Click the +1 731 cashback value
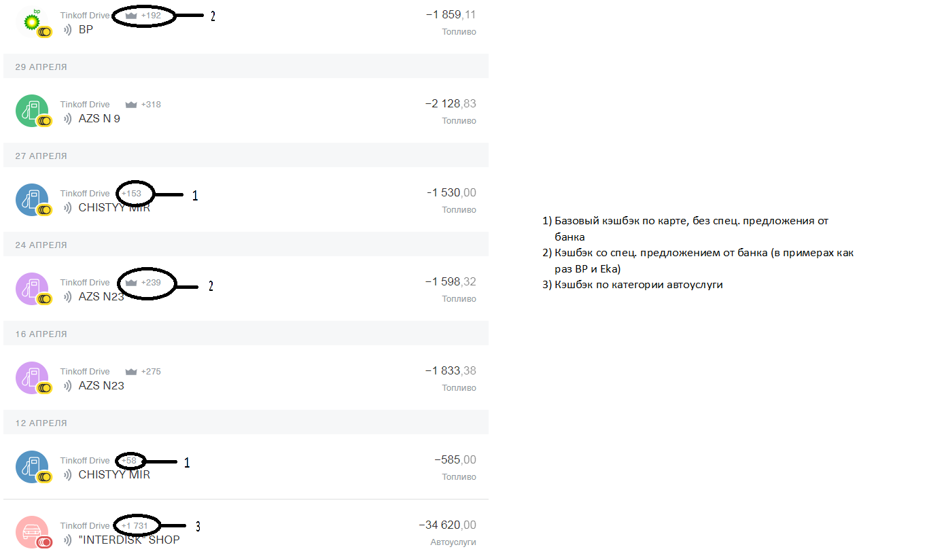929x560 pixels. (135, 526)
